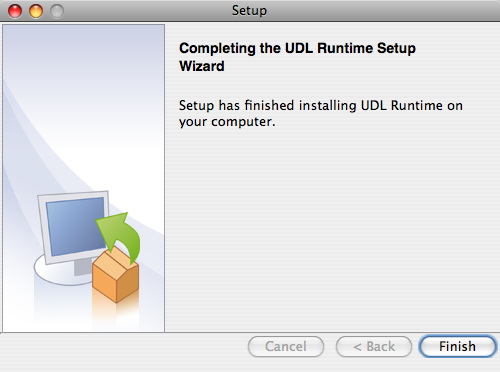Click the "your computer." text line
Image resolution: width=500 pixels, height=372 pixels.
tap(227, 122)
